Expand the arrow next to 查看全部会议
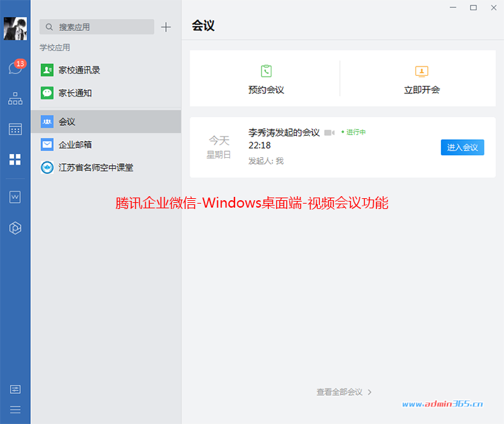Image resolution: width=504 pixels, height=424 pixels. pyautogui.click(x=370, y=392)
